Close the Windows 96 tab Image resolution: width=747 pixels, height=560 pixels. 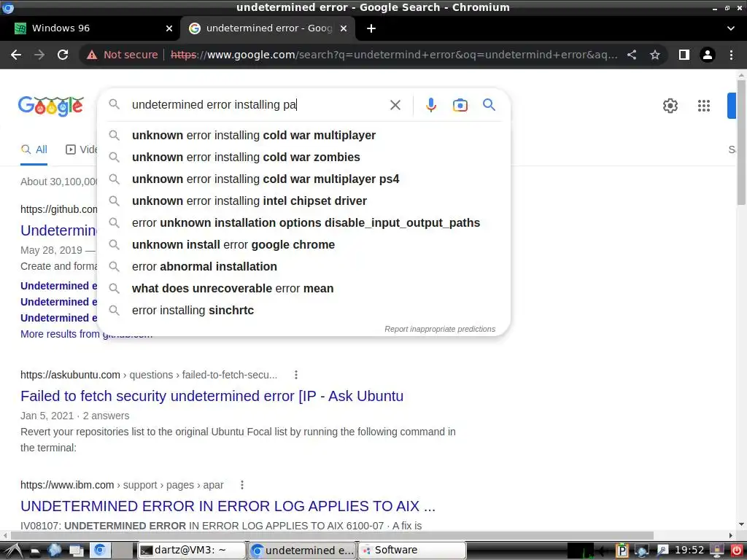click(169, 28)
